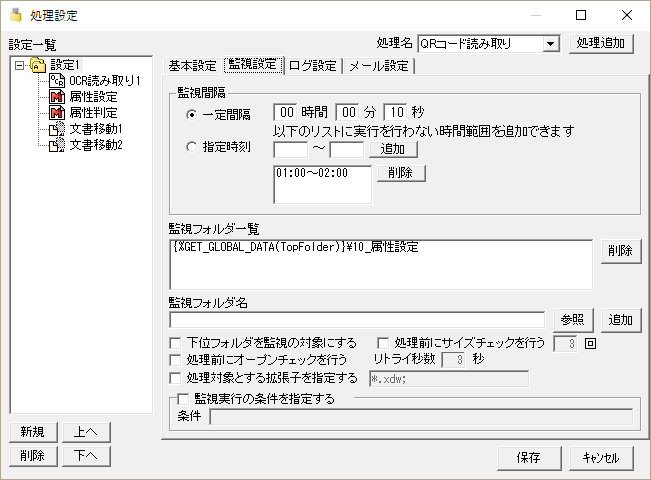Select the 一定間隔 radio button

[191, 114]
